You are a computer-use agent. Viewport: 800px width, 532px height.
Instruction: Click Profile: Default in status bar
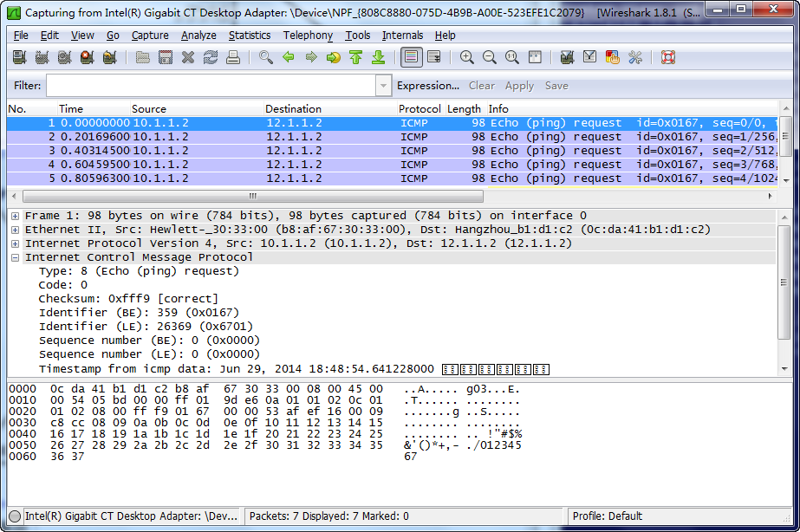click(x=607, y=516)
